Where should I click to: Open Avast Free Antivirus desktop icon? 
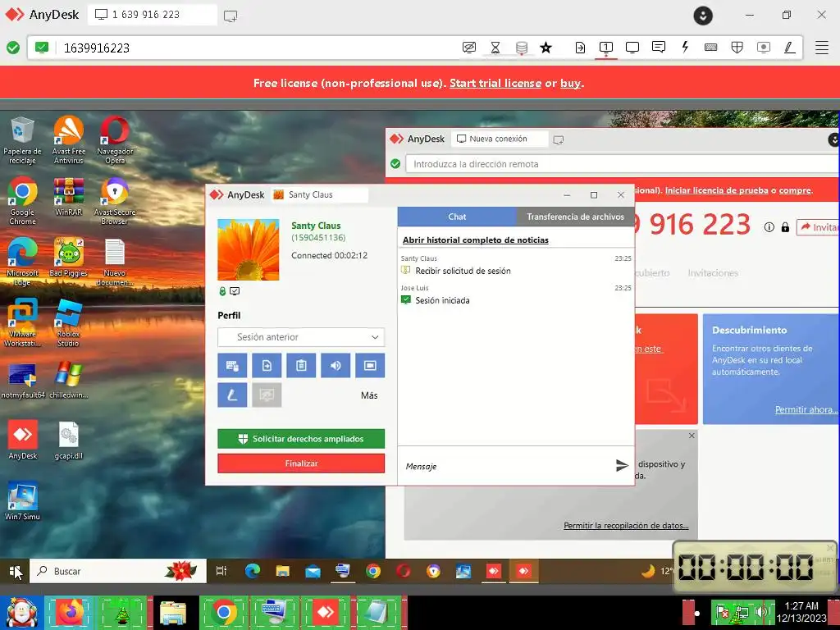(69, 139)
